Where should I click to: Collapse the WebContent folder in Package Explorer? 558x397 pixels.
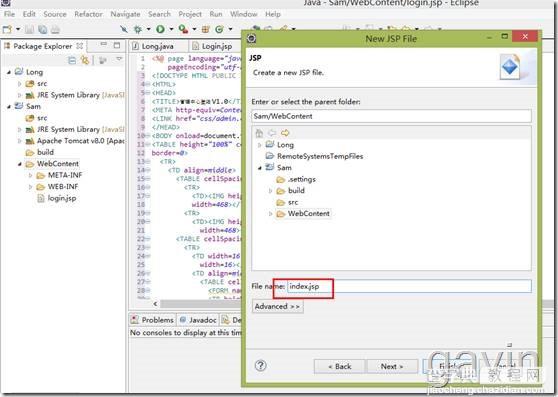coord(20,164)
